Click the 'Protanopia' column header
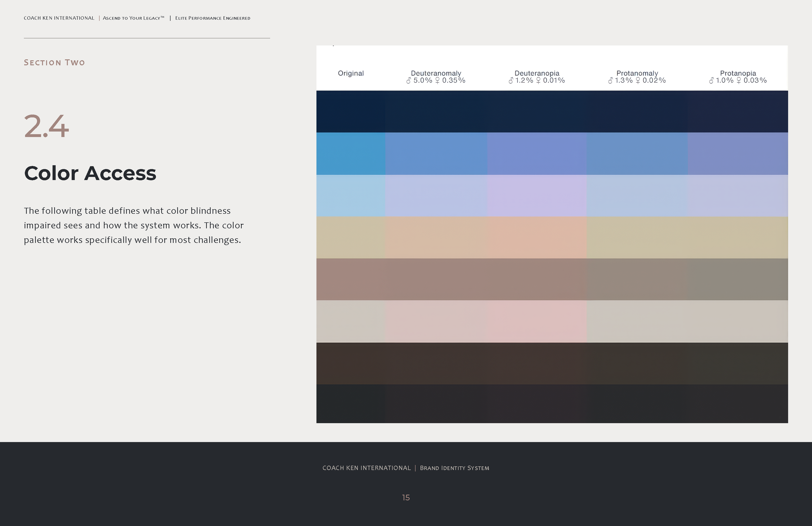 (738, 73)
